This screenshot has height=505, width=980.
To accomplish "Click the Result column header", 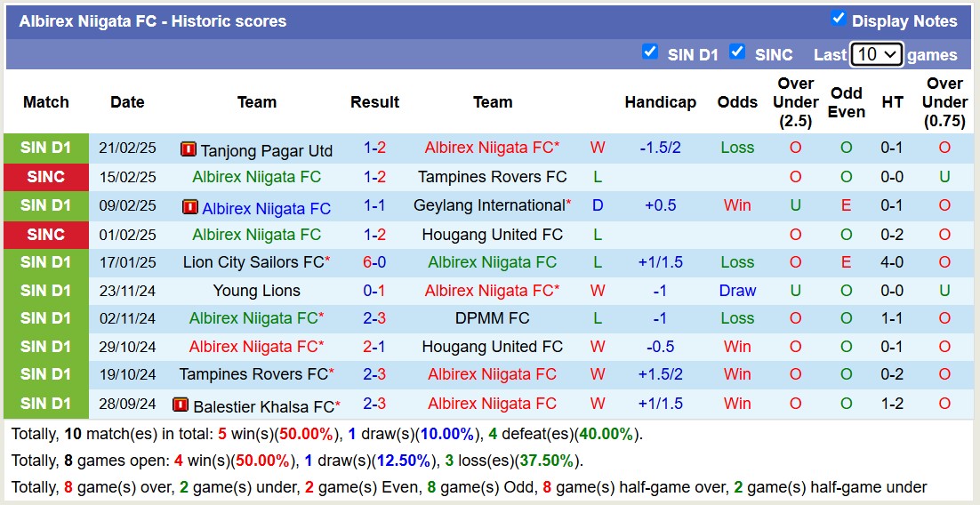I will pyautogui.click(x=374, y=102).
